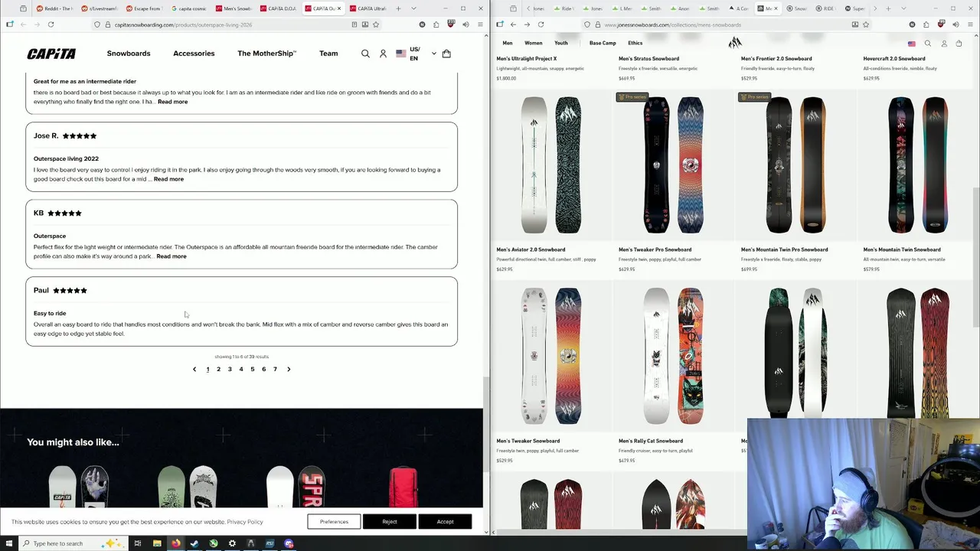Open the Hovercraft 2.0 Snowboard link
Viewport: 980px width, 551px height.
tap(894, 58)
